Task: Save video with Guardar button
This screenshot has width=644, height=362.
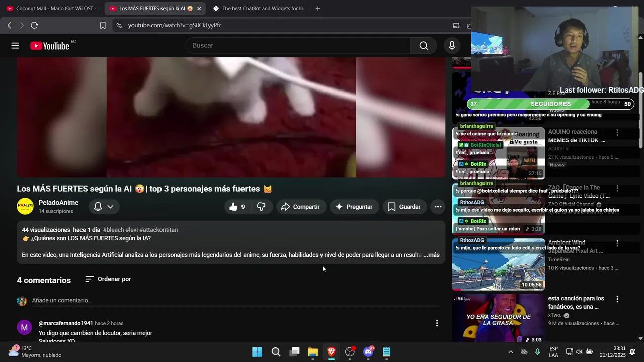Action: coord(404,207)
